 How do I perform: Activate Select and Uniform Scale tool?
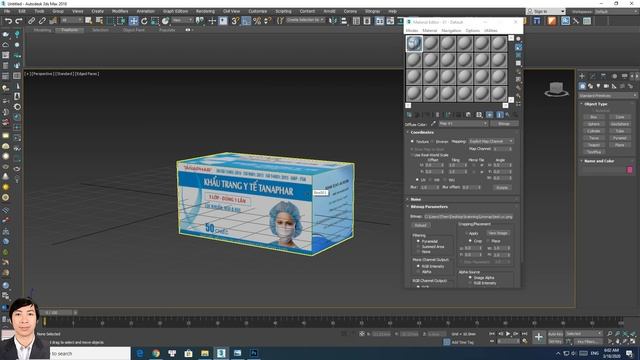tap(155, 21)
